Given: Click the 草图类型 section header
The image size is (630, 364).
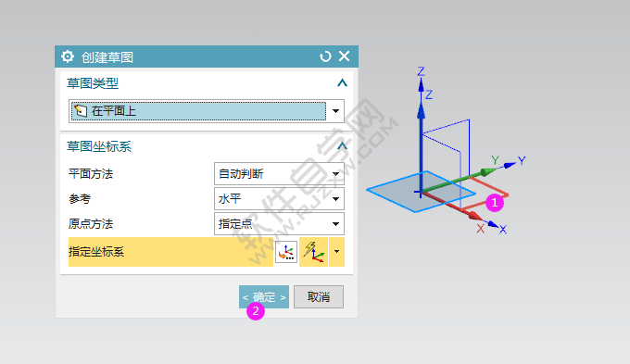Looking at the screenshot, I should (x=93, y=83).
